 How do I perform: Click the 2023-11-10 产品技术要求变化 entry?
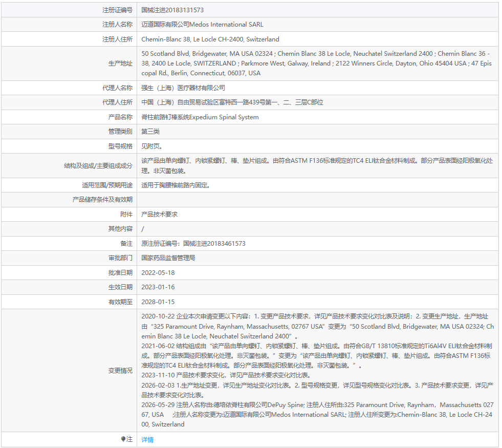click(x=226, y=375)
